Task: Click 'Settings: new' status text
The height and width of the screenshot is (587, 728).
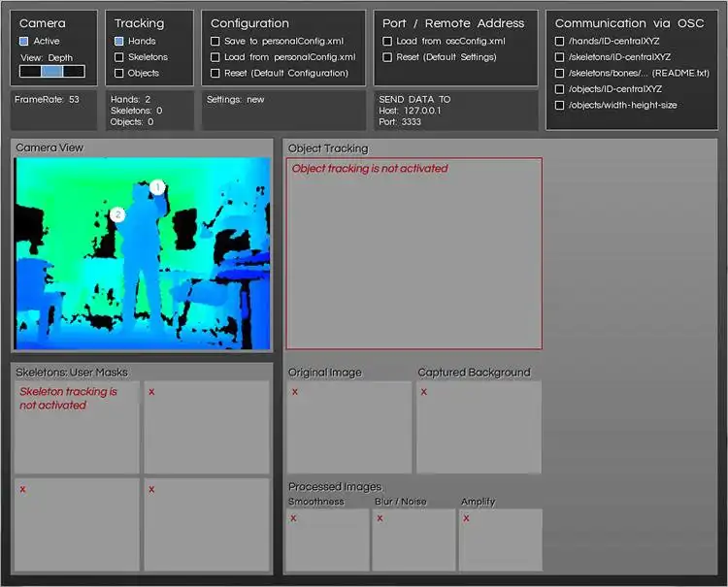Action: click(x=236, y=99)
